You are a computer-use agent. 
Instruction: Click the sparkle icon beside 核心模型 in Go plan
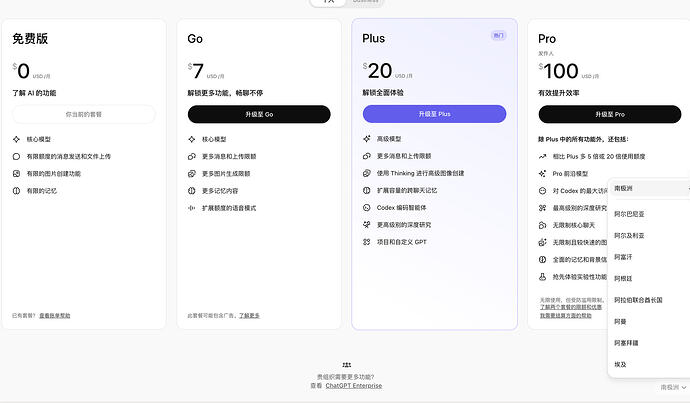191,139
